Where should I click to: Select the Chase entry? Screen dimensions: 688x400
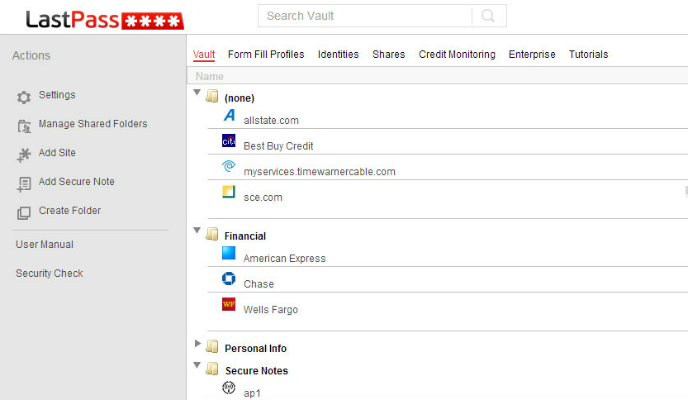[x=258, y=284]
